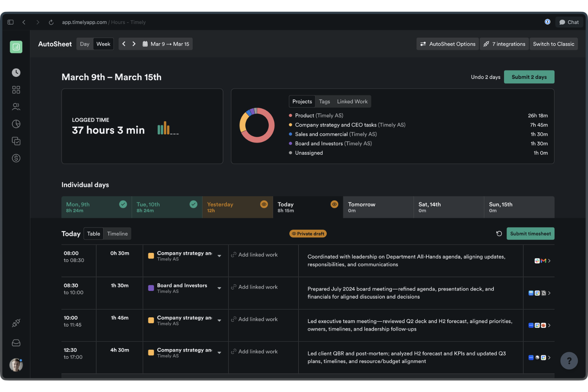The width and height of the screenshot is (588, 392).
Task: Click Submit 2 days button
Action: click(x=529, y=77)
